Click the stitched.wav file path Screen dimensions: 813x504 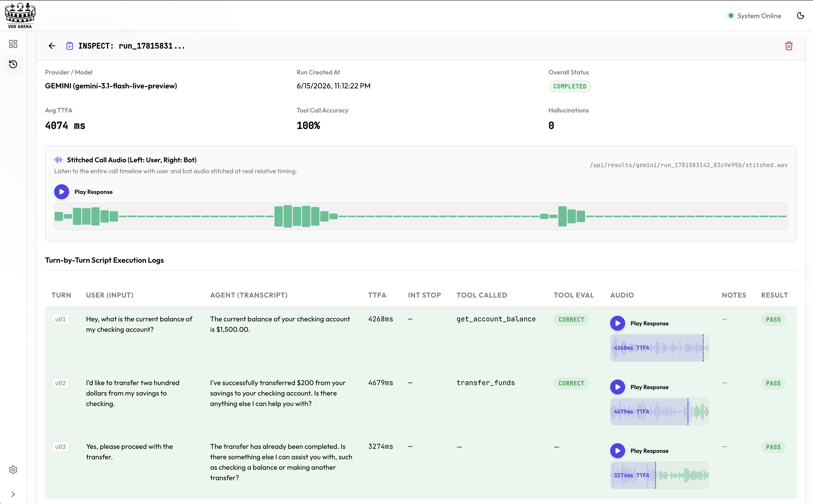(689, 165)
